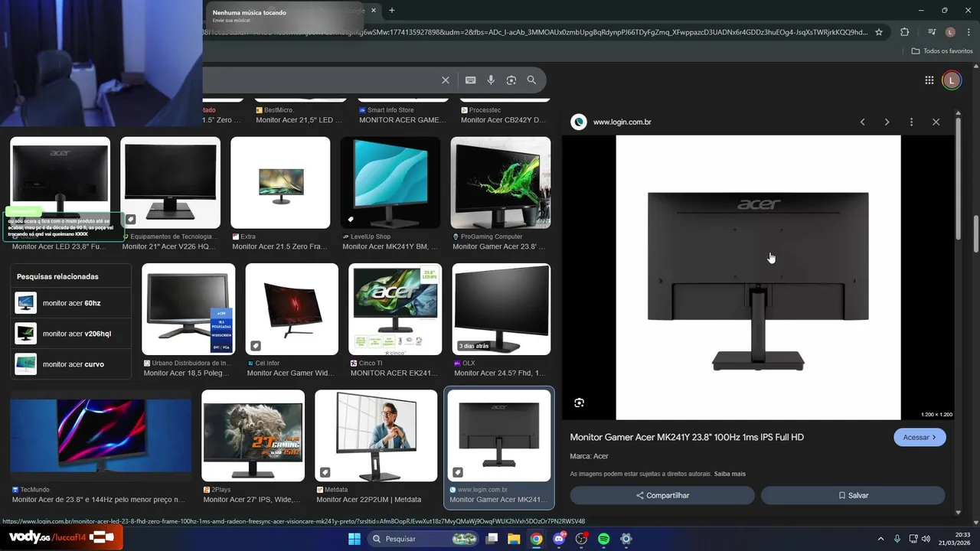
Task: Open Task View on the taskbar
Action: tap(492, 539)
